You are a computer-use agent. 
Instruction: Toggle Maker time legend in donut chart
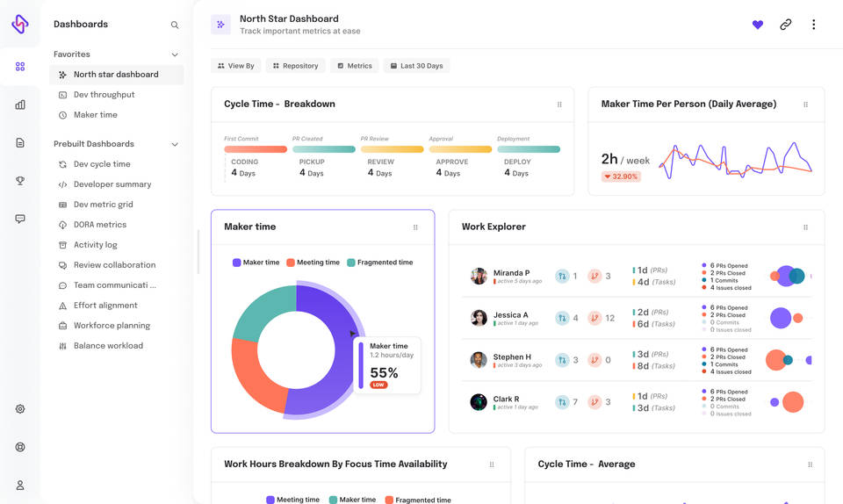pyautogui.click(x=256, y=263)
